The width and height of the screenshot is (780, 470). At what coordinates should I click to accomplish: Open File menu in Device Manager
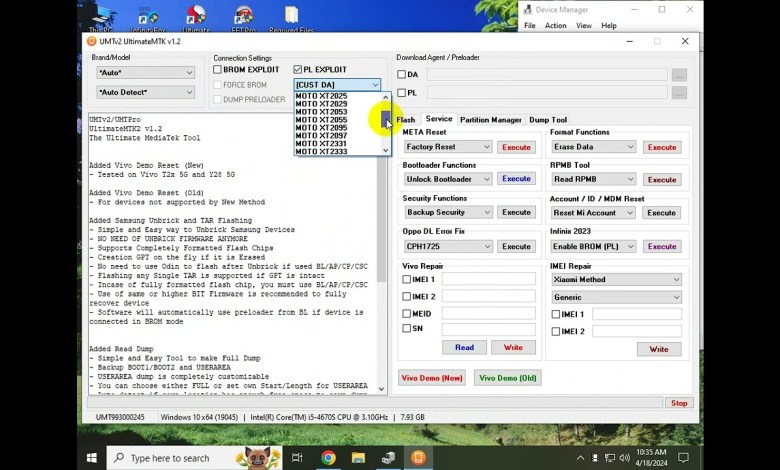530,25
